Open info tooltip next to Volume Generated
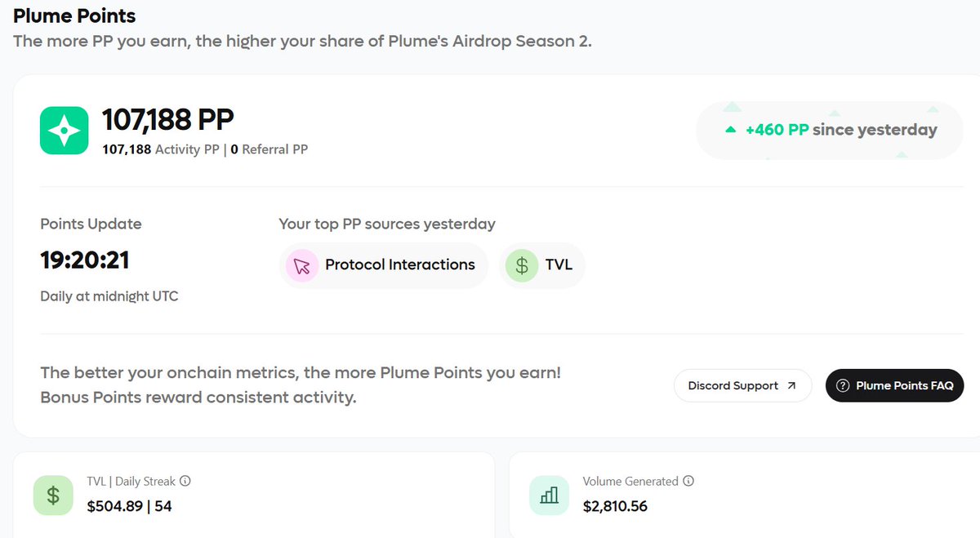 coord(688,481)
